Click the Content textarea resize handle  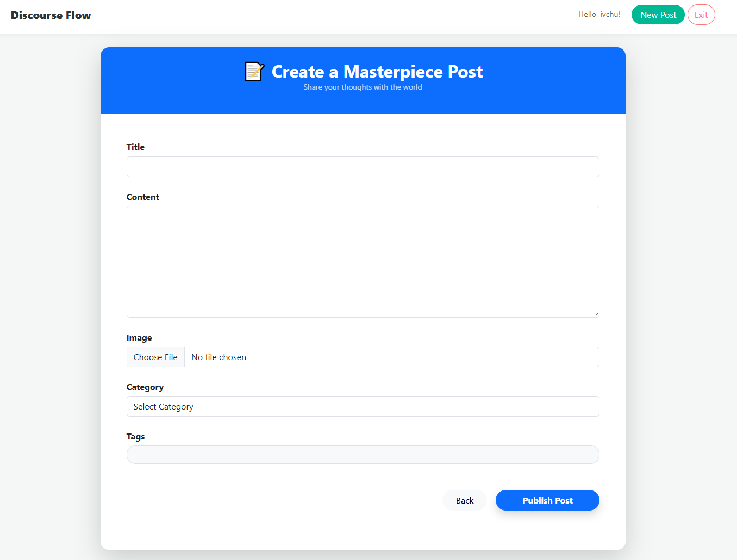596,314
